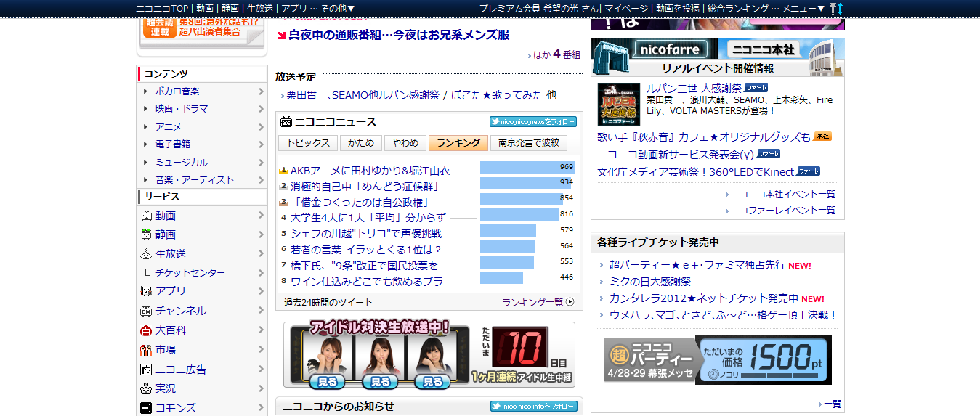Click the 静画 icon in the Services sidebar
980x416 pixels.
coord(146,234)
